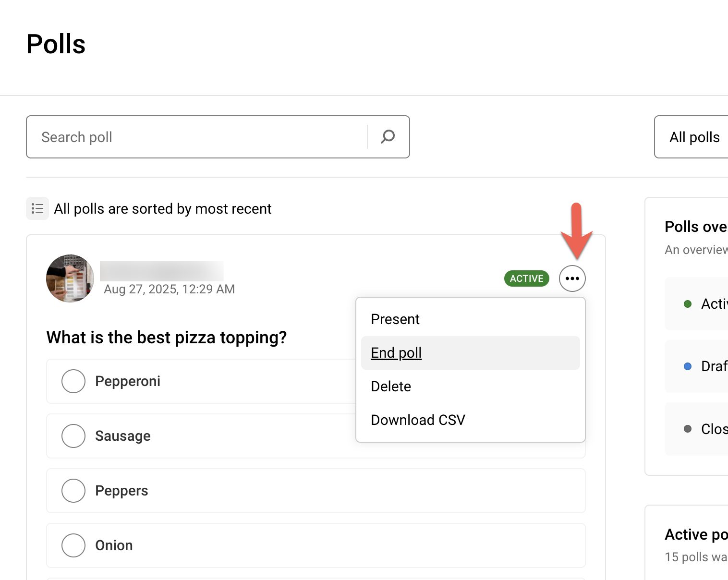Open the All polls filter dropdown
728x580 pixels.
pyautogui.click(x=692, y=137)
